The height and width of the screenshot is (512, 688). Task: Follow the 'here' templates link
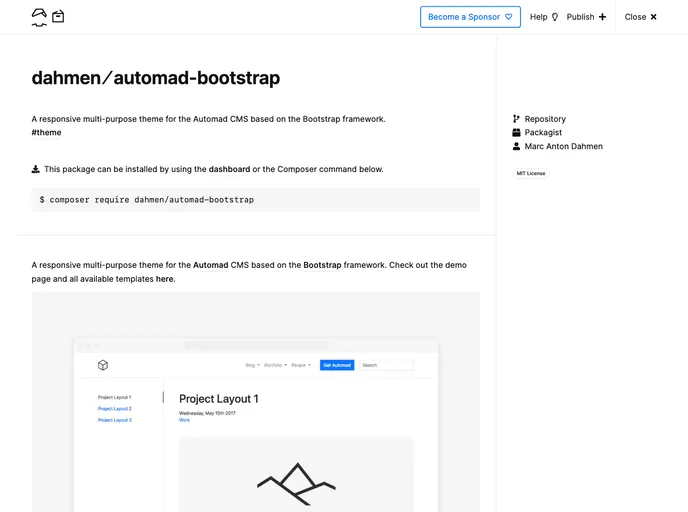tap(165, 279)
